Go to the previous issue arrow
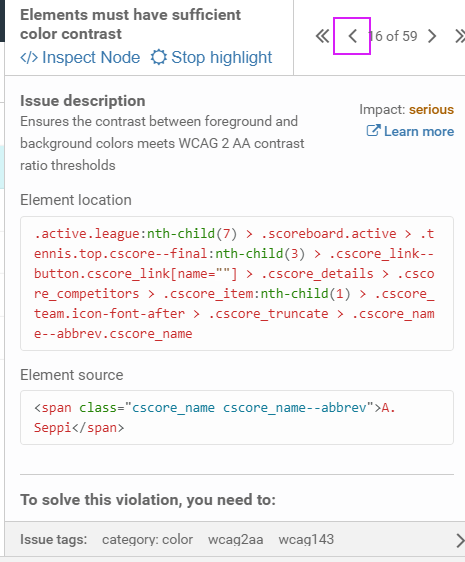Screen dimensions: 465x562 point(352,36)
